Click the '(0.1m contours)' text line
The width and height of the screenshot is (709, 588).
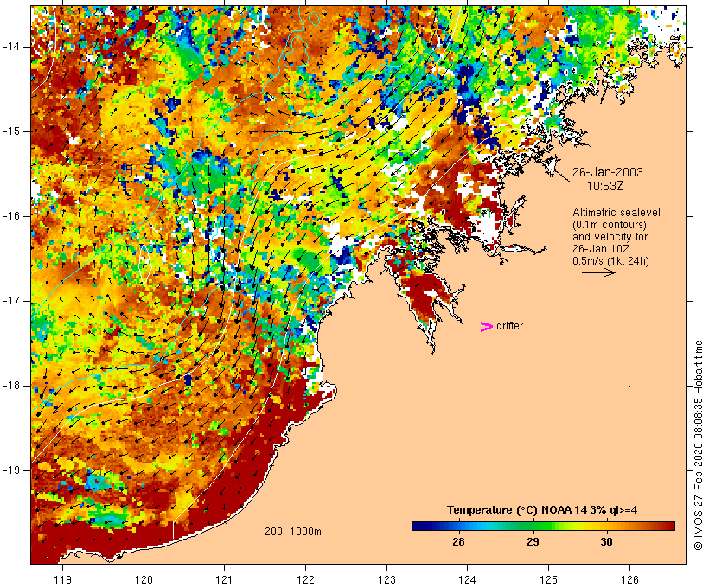pyautogui.click(x=610, y=224)
